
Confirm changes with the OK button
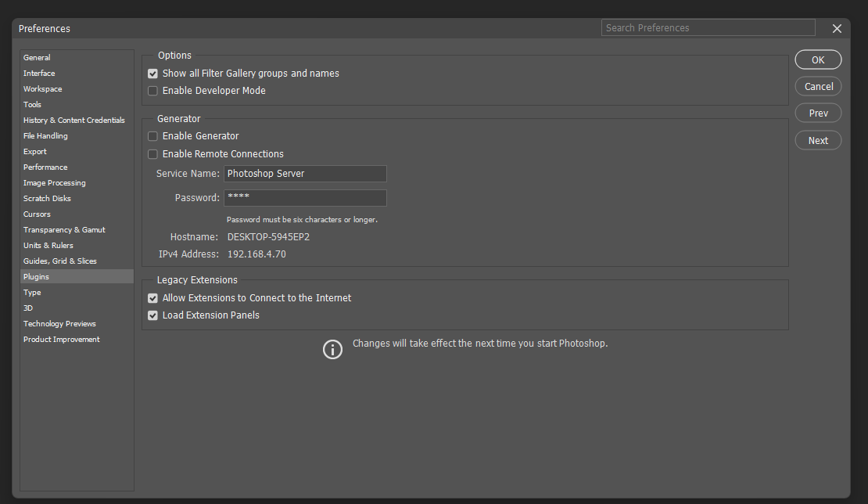pos(818,59)
